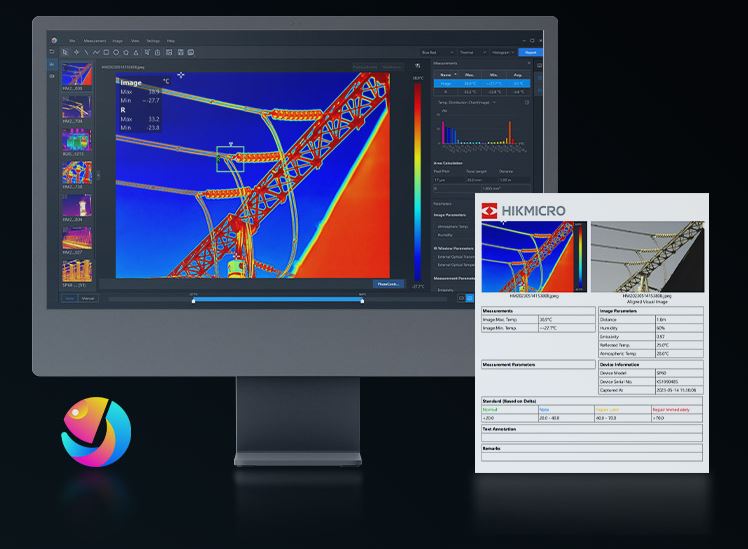Open the image library sidebar icon
Screen dimensions: 748x549
[x=52, y=64]
